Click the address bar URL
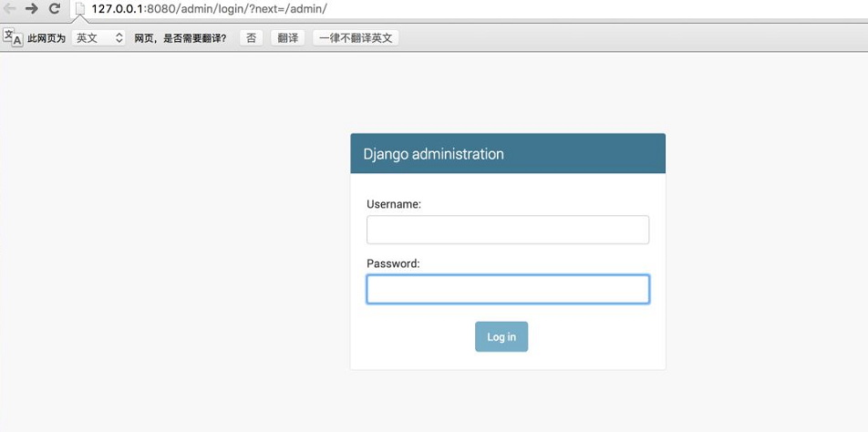This screenshot has height=432, width=868. (x=210, y=9)
